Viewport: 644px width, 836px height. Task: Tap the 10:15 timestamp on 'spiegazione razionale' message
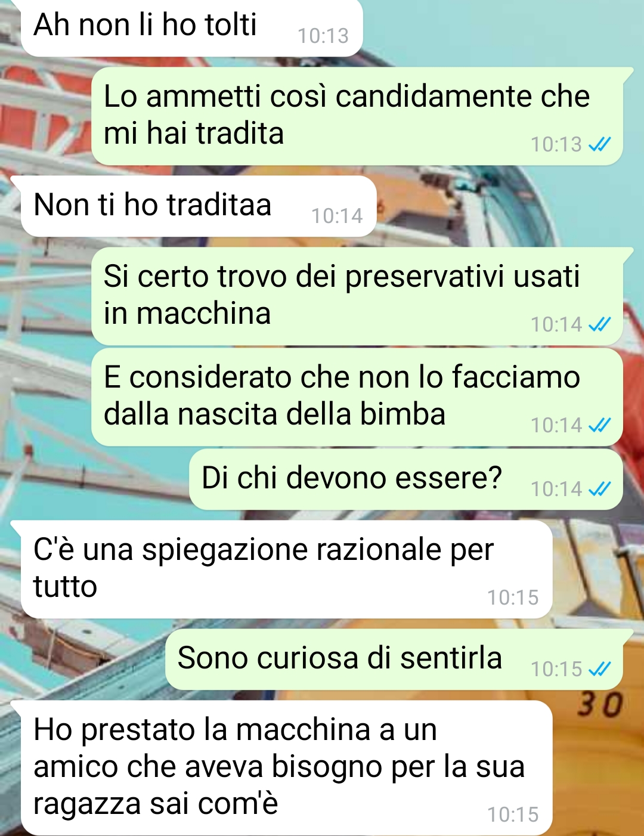coord(513,597)
